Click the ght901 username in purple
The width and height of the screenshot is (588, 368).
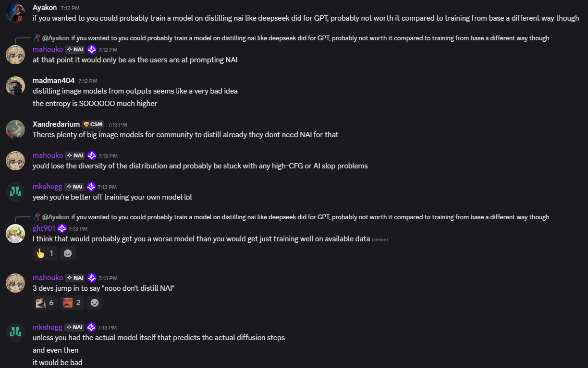click(x=44, y=228)
